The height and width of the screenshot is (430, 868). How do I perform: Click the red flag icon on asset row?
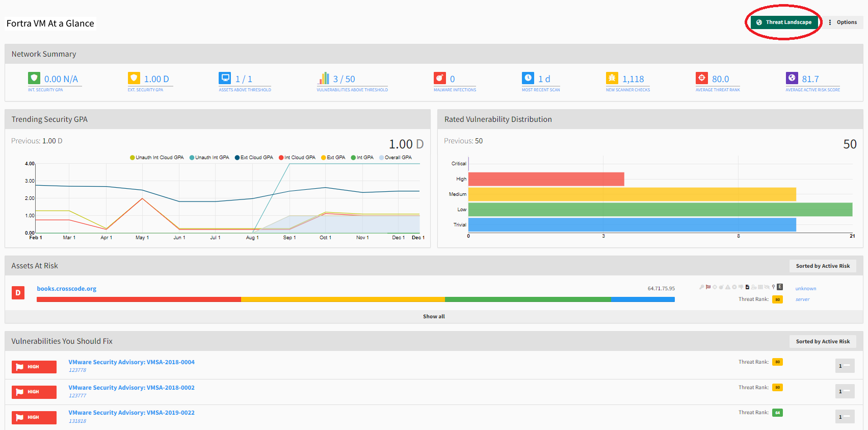point(708,287)
